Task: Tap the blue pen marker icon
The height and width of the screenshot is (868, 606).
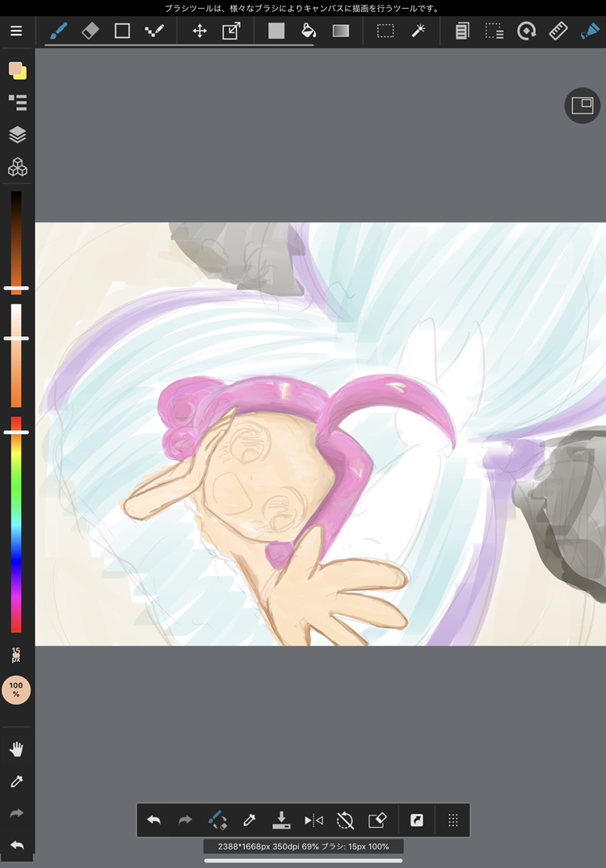Action: (590, 31)
